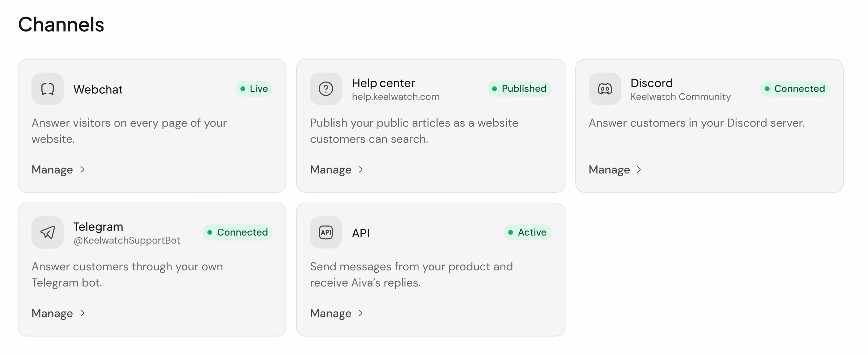Click the help.keelwatch.com domain text
The width and height of the screenshot is (868, 355).
(396, 97)
